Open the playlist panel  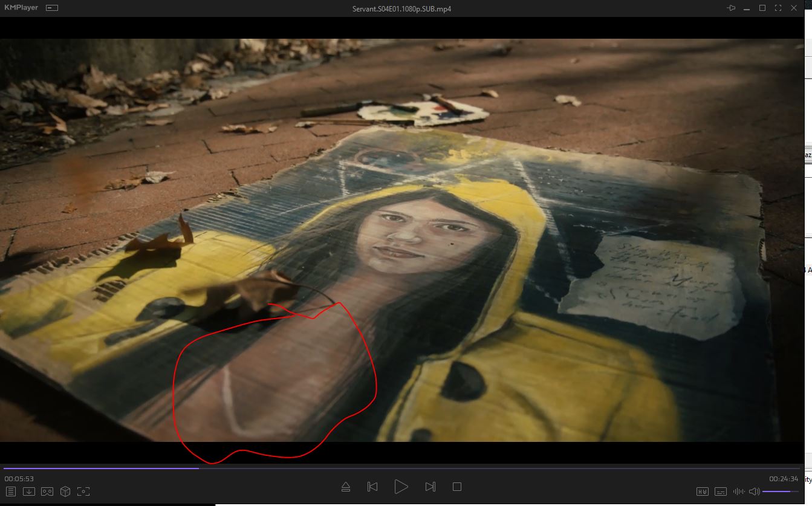point(10,491)
